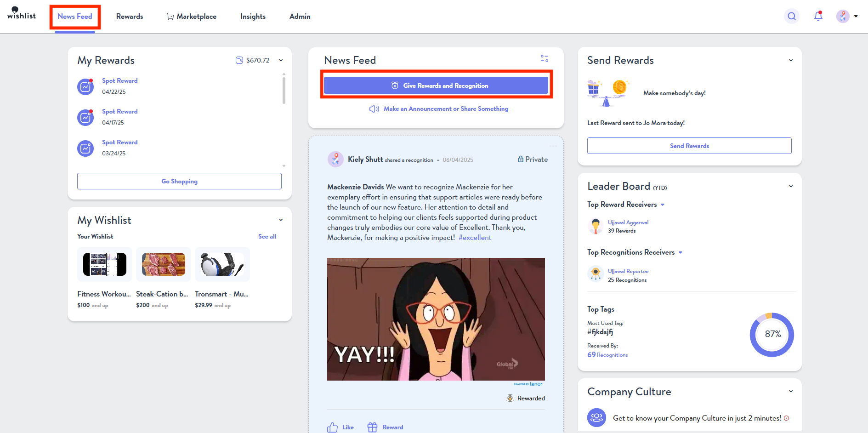The height and width of the screenshot is (433, 868).
Task: Open See all wishlist link
Action: pyautogui.click(x=267, y=236)
